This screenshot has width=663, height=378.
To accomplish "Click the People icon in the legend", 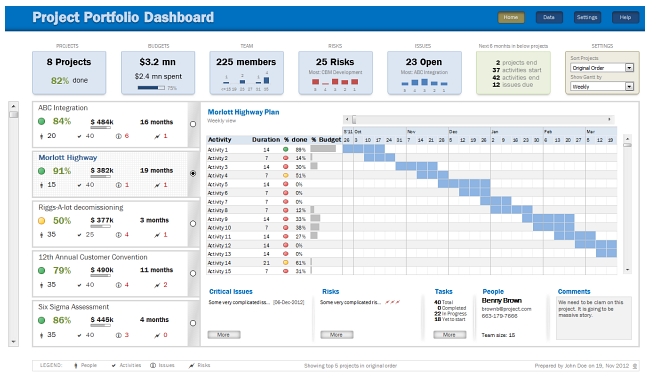I will [x=76, y=365].
